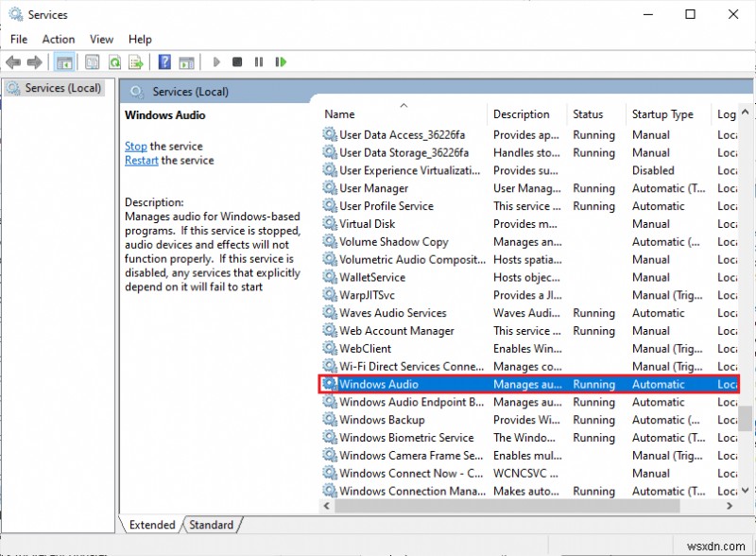Viewport: 756px width, 556px height.
Task: Select Services (Local) in left tree
Action: (x=62, y=88)
